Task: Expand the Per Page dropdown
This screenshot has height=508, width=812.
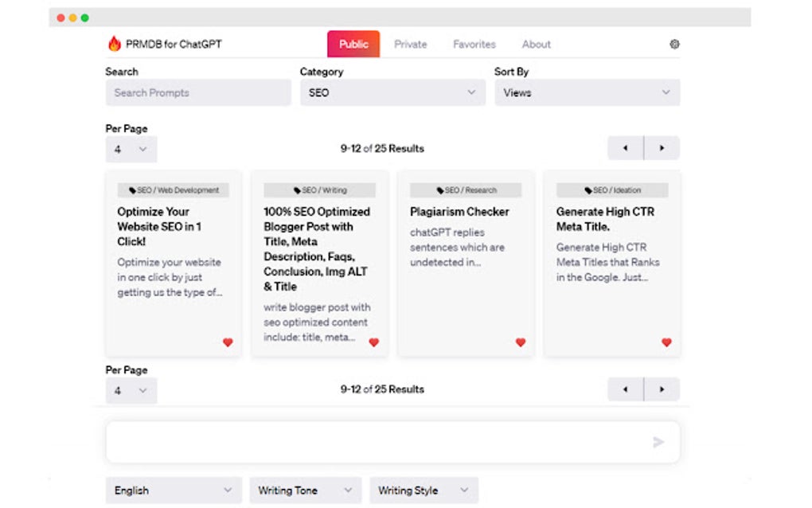Action: (x=131, y=149)
